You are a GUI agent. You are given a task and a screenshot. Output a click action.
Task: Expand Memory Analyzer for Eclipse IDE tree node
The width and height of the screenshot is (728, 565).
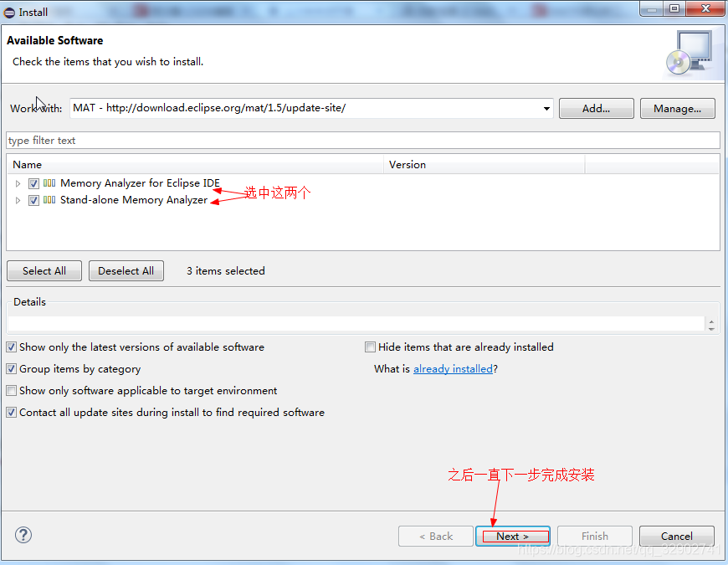point(18,183)
